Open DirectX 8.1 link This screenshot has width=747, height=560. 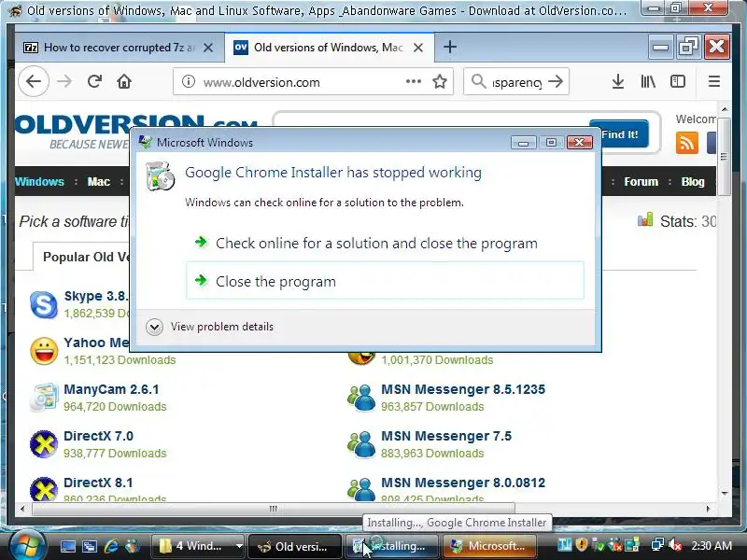[x=98, y=483]
